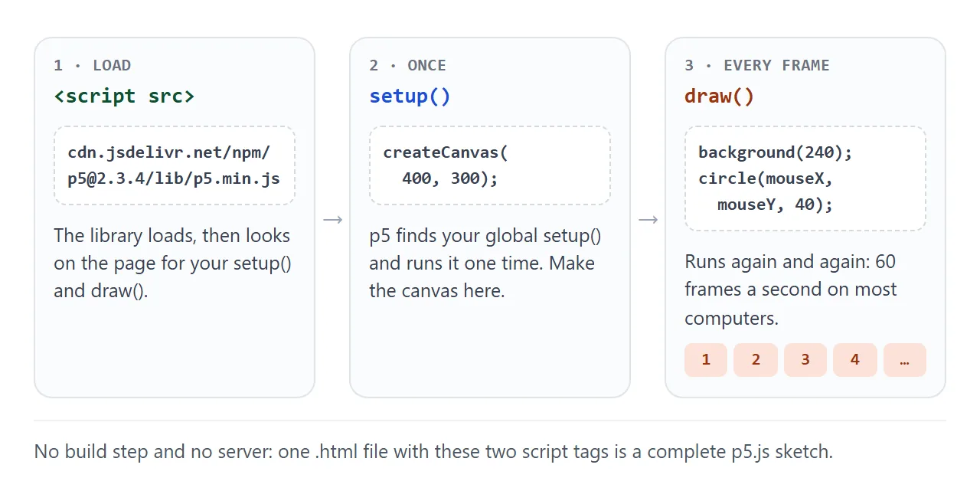
Task: Click the background(240) circle code box
Action: tap(805, 178)
